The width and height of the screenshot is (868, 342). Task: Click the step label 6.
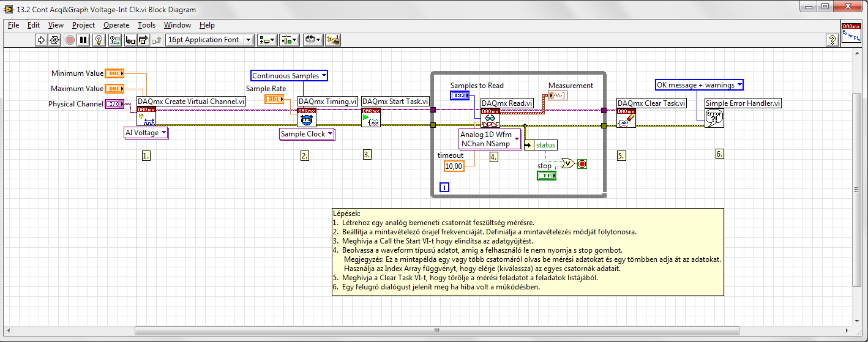[719, 154]
